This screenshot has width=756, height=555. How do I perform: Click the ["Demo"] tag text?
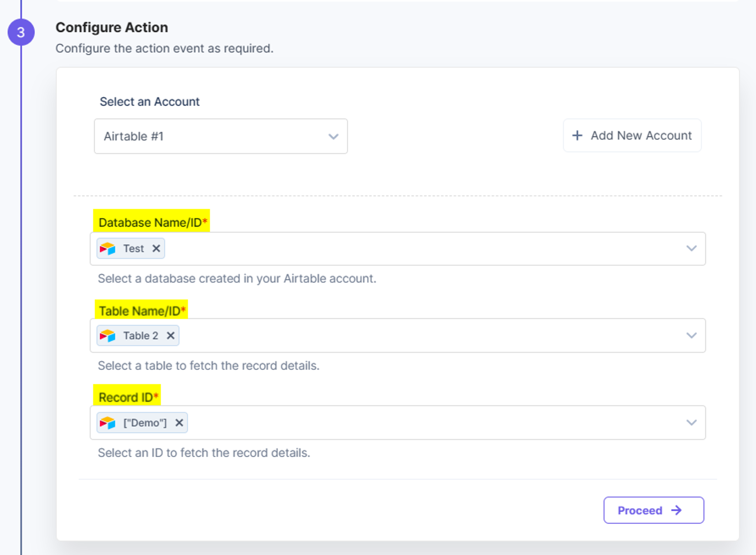coord(145,423)
